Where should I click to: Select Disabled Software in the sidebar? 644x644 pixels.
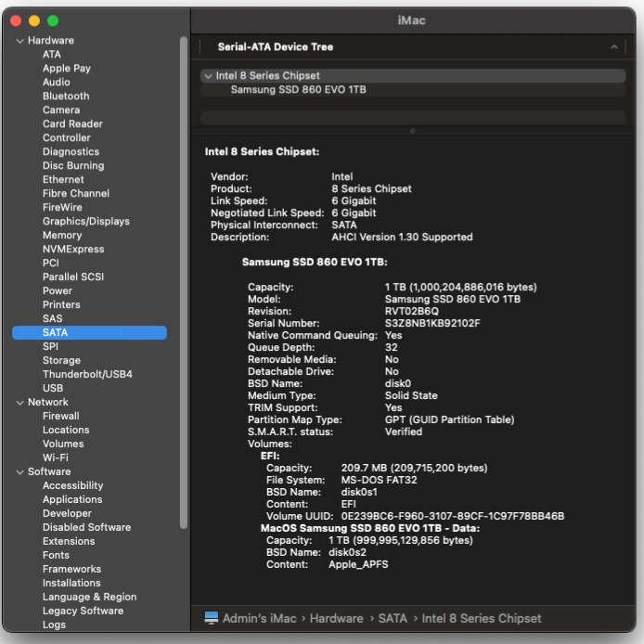(x=86, y=527)
